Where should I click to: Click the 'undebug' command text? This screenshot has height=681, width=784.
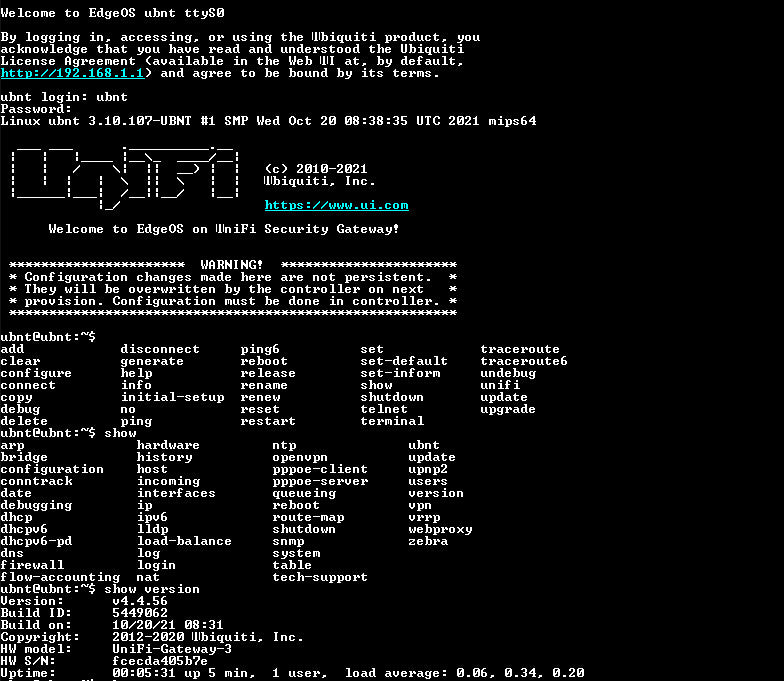pos(508,374)
